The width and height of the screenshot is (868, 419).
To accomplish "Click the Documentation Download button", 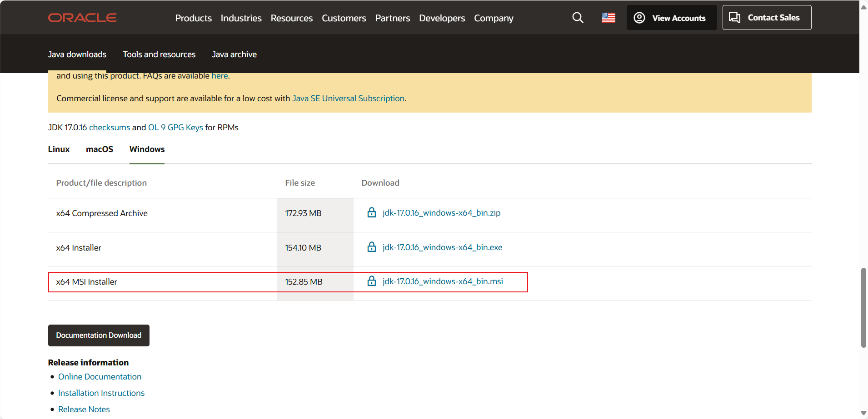I will pyautogui.click(x=99, y=335).
